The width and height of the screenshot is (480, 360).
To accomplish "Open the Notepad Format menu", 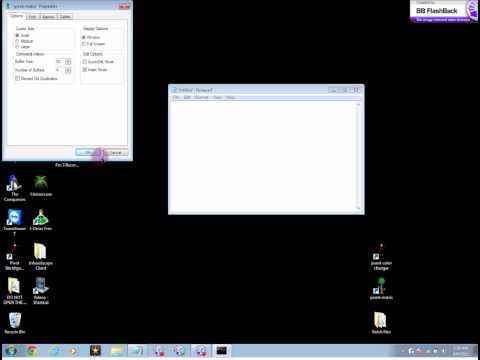I will coord(201,97).
